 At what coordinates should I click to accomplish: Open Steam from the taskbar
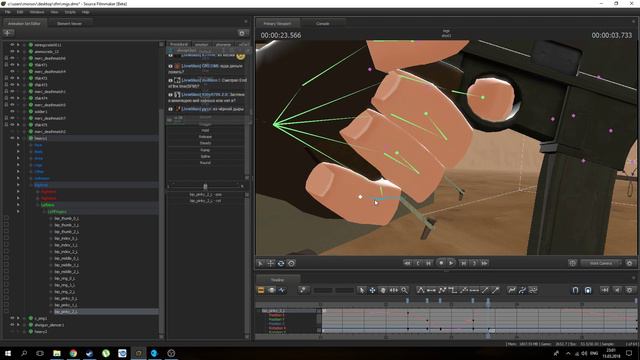point(89,353)
